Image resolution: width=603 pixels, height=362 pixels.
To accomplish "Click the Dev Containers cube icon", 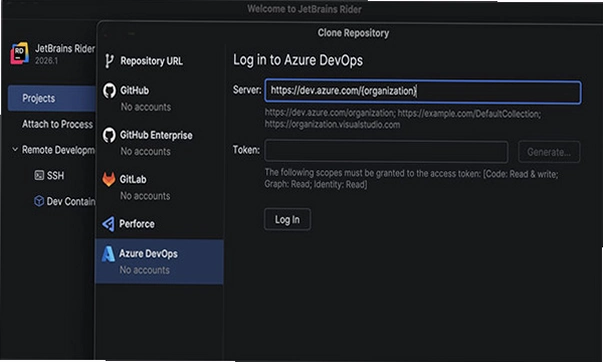I will pyautogui.click(x=39, y=201).
